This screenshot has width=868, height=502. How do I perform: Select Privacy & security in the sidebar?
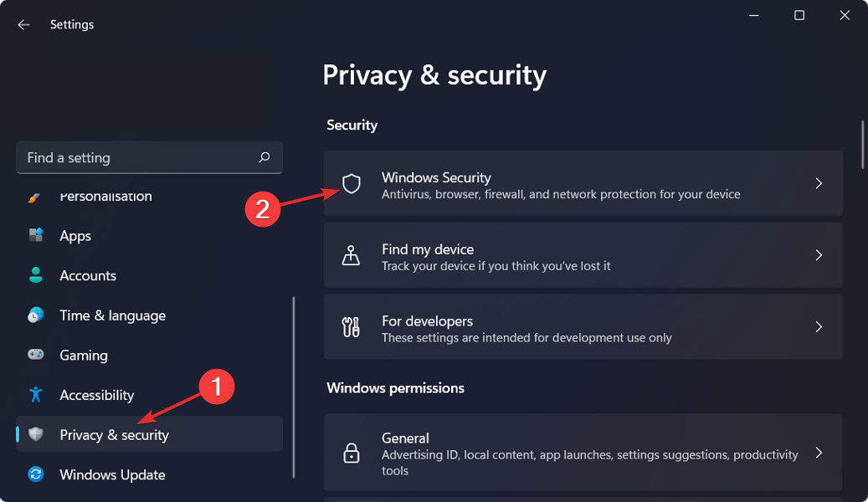tap(114, 434)
